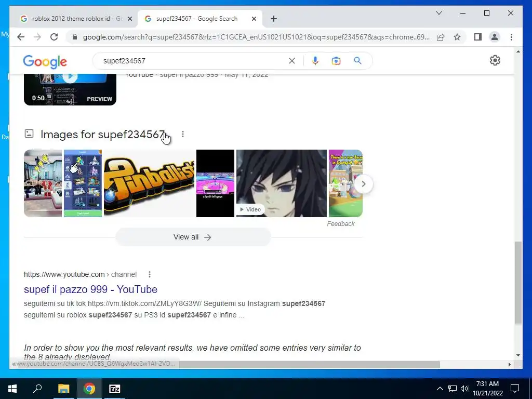Viewport: 532px width, 399px height.
Task: Close the roblox 2012 theme tab
Action: (129, 19)
